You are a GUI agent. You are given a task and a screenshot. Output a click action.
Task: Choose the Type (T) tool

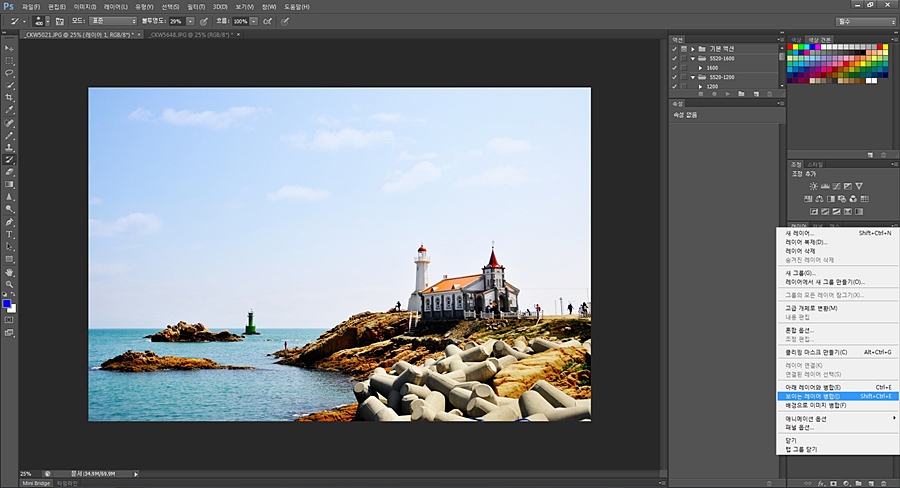tap(9, 234)
